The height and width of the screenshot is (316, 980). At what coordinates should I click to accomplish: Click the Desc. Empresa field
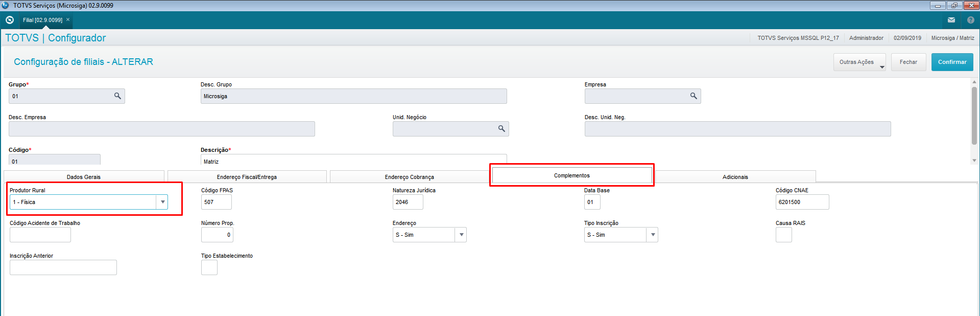click(161, 129)
